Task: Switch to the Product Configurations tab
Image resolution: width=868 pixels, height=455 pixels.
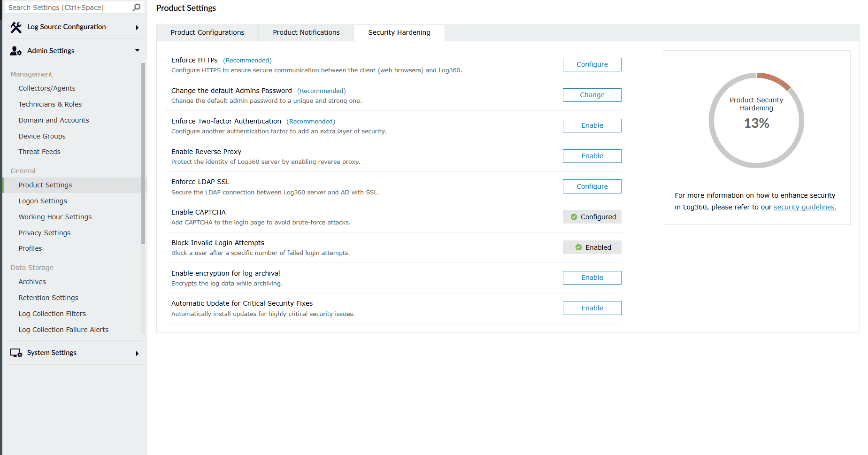Action: tap(207, 32)
